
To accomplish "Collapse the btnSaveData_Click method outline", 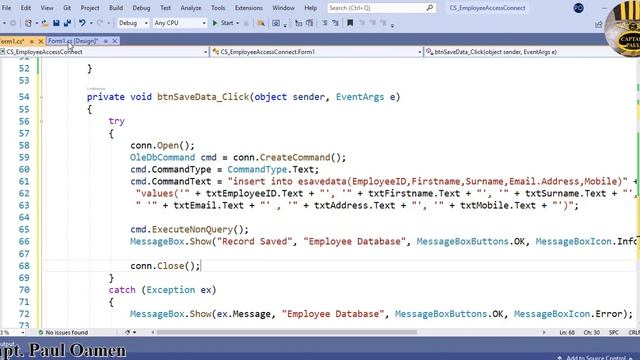I will pyautogui.click(x=41, y=97).
